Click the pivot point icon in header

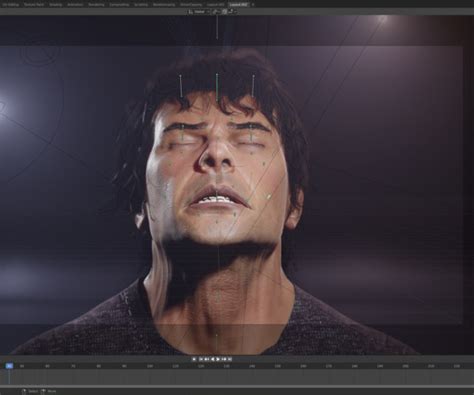coord(215,12)
